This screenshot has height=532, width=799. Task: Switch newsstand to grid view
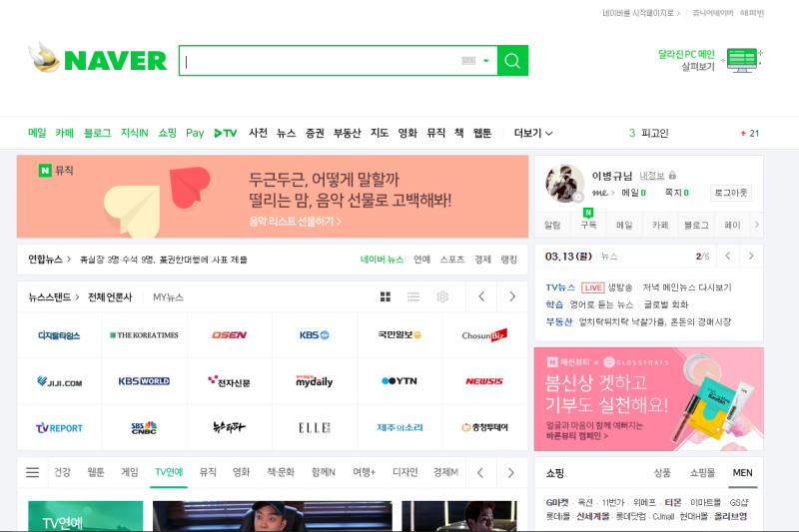[386, 296]
